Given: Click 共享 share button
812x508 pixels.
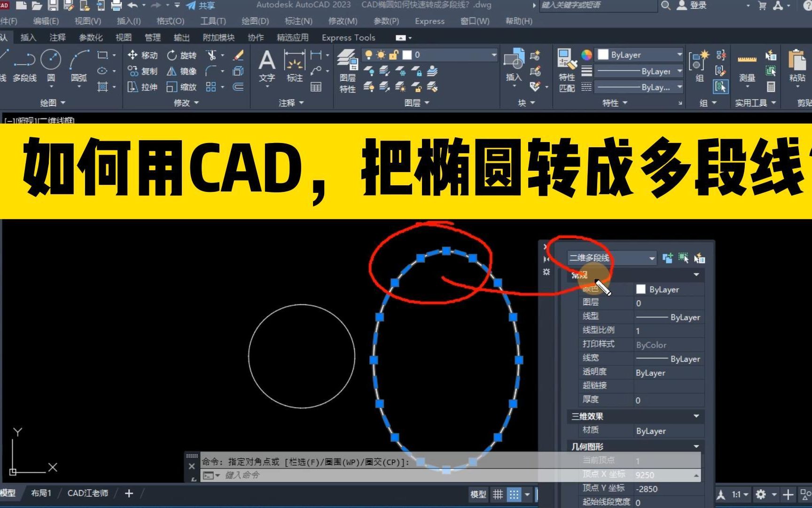Looking at the screenshot, I should click(201, 6).
